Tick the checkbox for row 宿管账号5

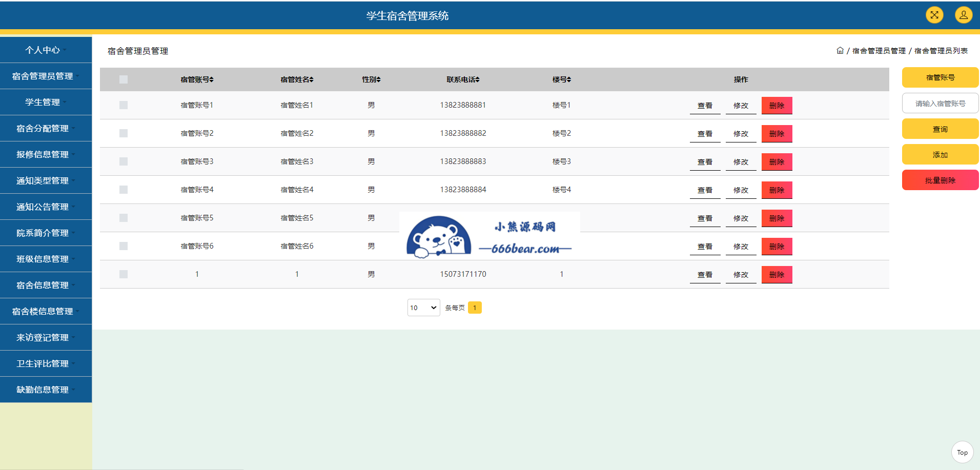click(124, 218)
